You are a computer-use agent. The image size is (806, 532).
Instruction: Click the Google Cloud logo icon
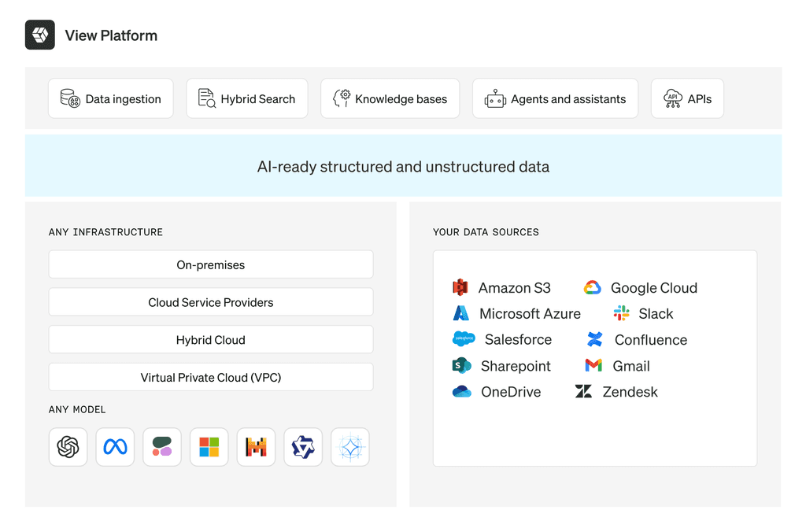coord(593,288)
